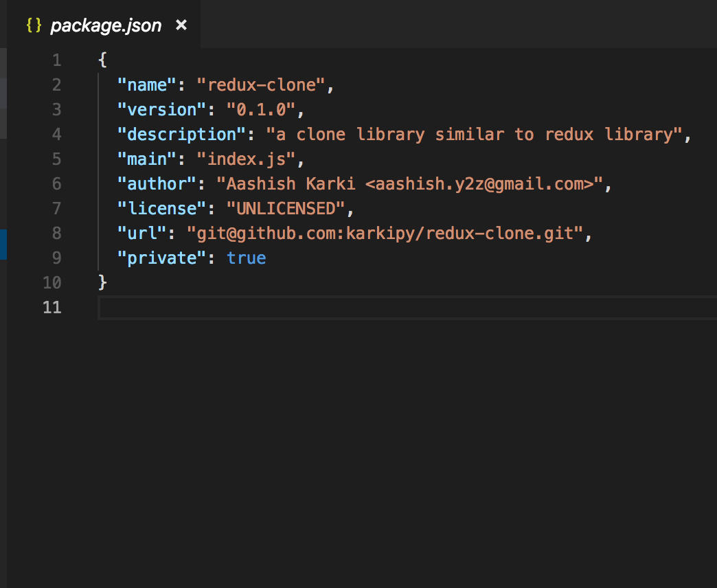Click the empty tab bar area
Viewport: 717px width, 588px height.
point(446,25)
